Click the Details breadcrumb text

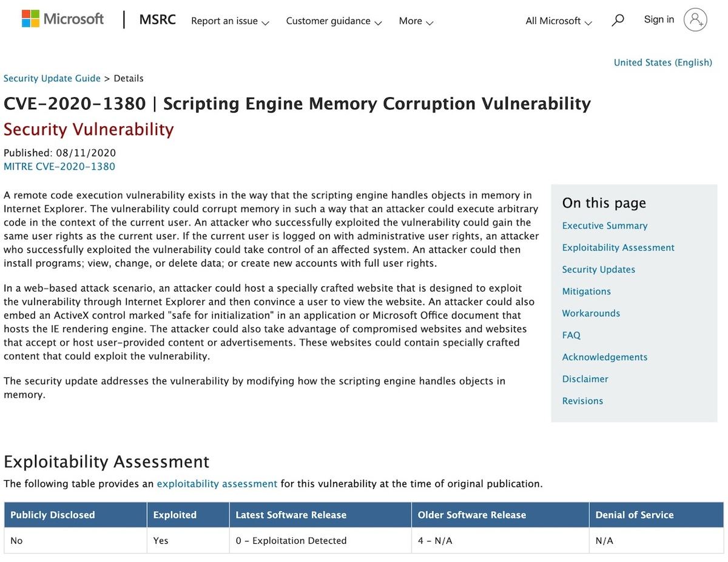pos(129,78)
